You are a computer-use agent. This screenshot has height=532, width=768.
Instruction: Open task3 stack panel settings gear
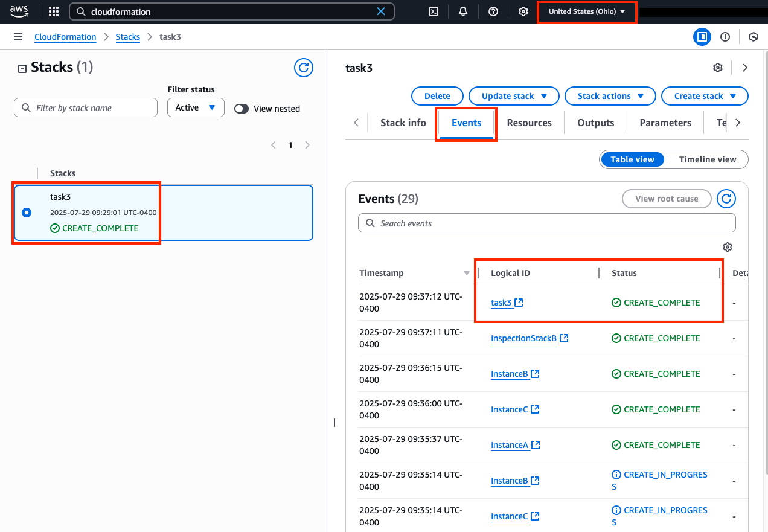(x=718, y=68)
